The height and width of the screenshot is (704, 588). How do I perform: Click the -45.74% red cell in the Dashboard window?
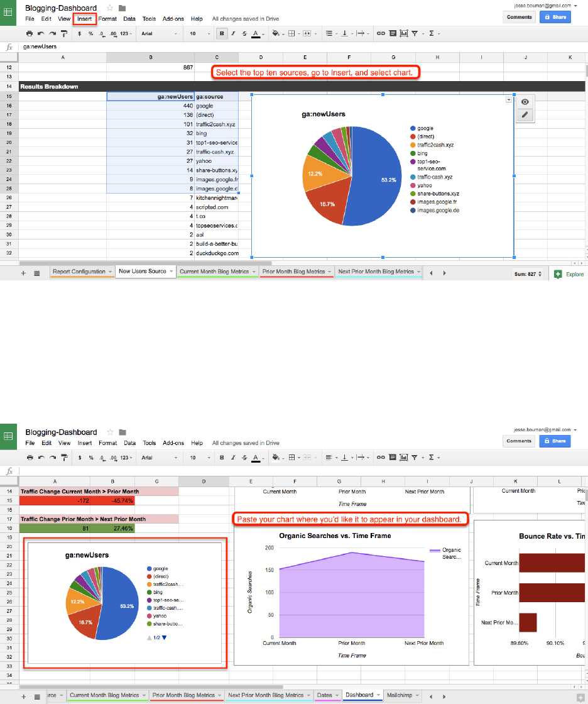point(112,500)
